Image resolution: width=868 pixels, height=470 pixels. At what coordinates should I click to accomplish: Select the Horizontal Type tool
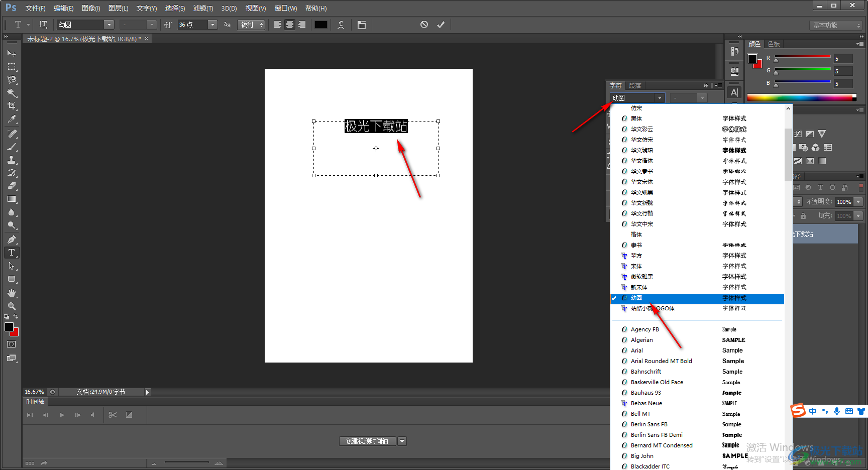12,253
